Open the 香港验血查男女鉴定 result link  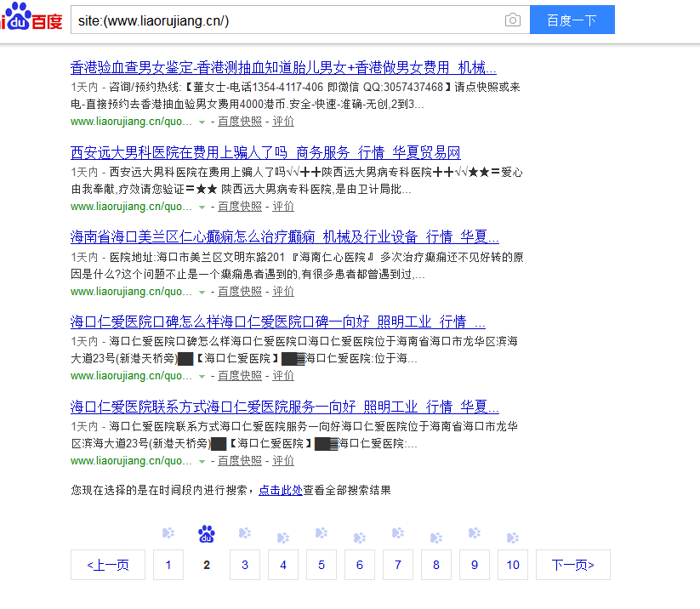(283, 68)
